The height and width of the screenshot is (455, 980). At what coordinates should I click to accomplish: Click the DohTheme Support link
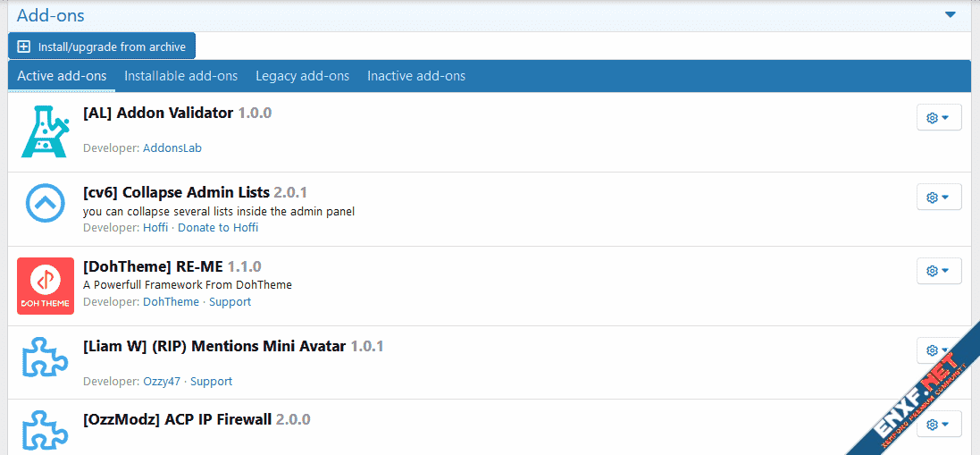coord(230,302)
